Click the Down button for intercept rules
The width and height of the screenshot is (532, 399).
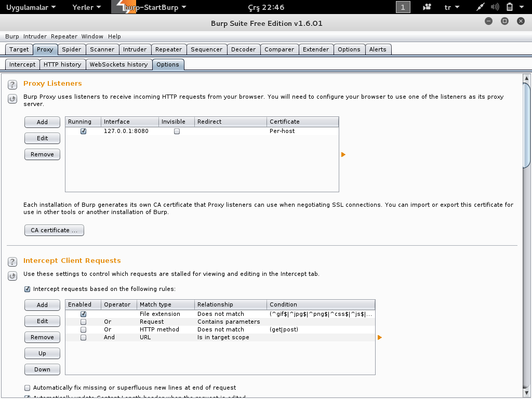click(42, 369)
